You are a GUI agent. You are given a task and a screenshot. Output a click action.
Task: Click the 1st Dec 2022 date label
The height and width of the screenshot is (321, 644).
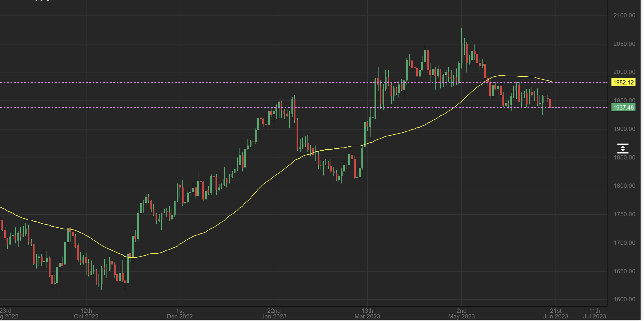(x=180, y=313)
